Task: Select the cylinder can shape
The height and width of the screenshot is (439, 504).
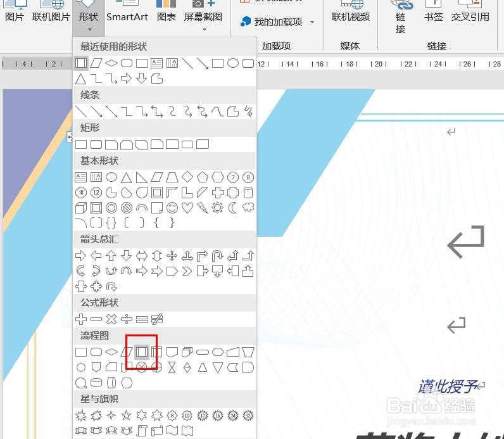Action: (248, 193)
